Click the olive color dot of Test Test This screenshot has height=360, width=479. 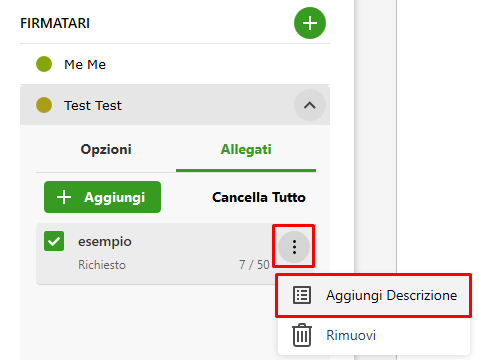44,105
